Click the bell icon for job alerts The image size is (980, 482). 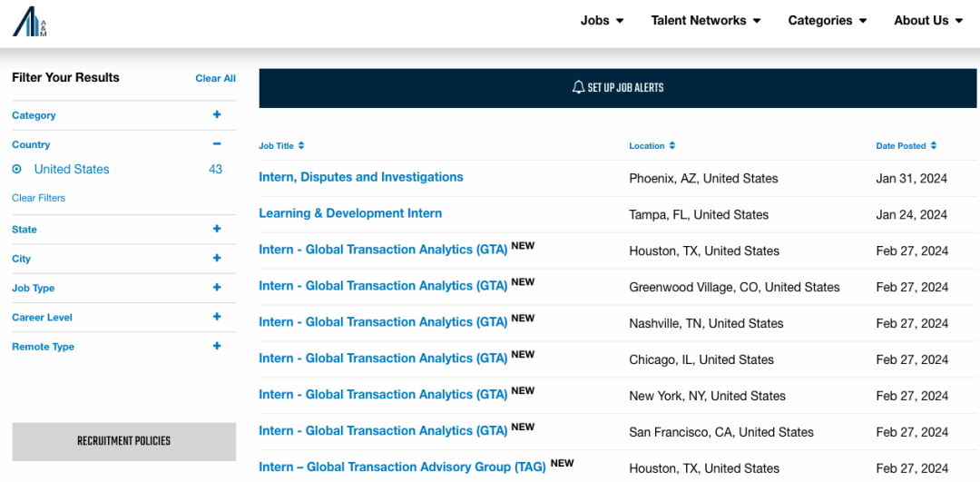pos(578,88)
